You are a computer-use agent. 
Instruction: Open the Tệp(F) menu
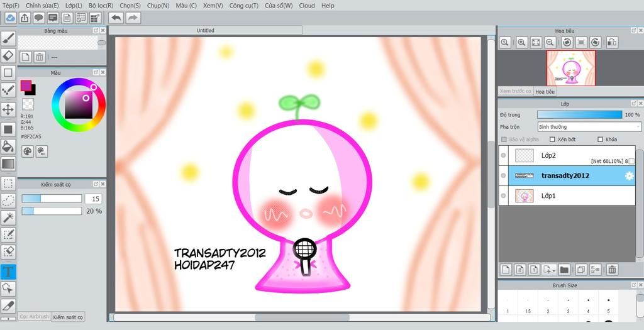(11, 5)
